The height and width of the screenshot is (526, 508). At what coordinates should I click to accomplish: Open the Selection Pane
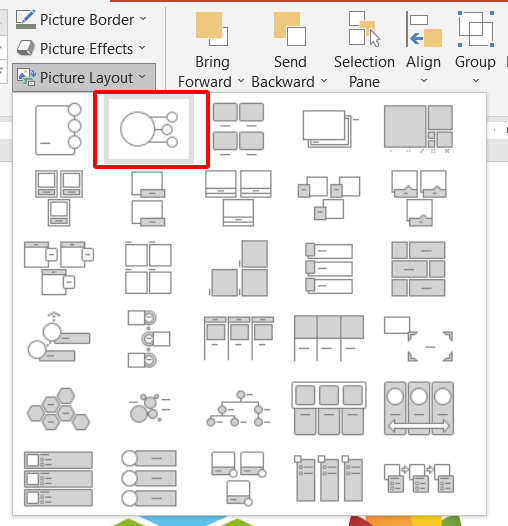[x=364, y=50]
